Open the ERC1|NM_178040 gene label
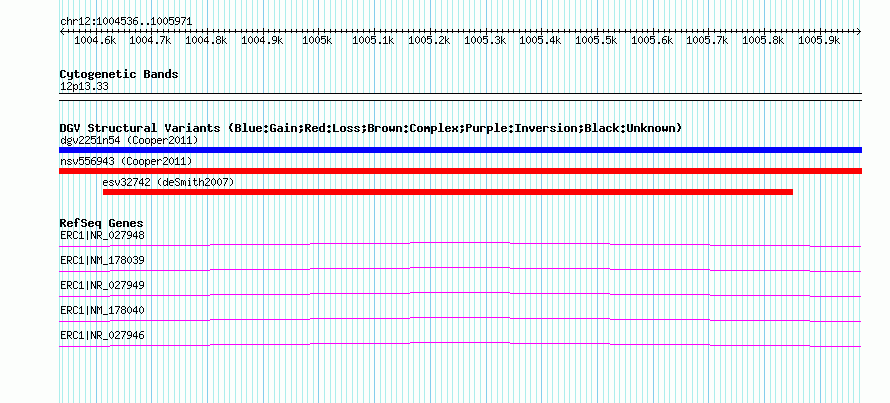890x403 pixels. (x=102, y=310)
